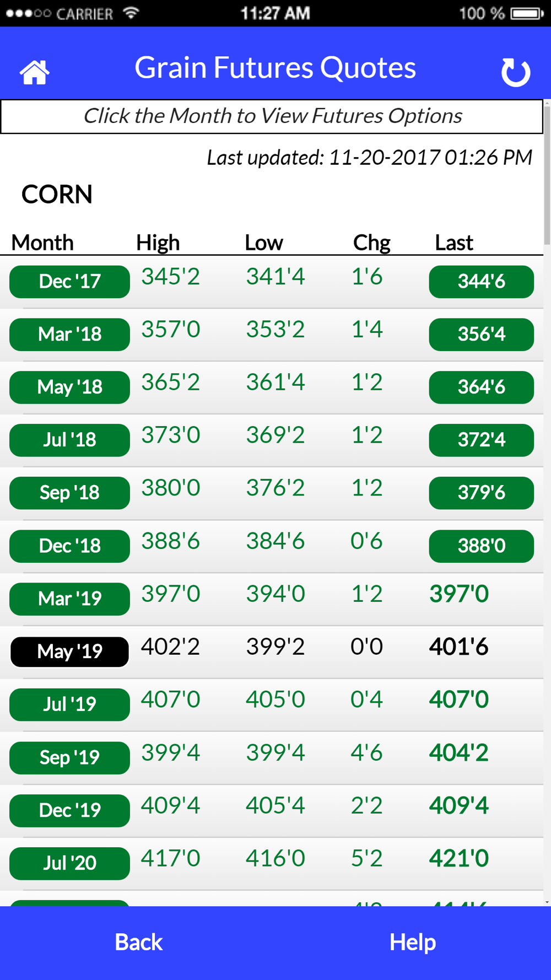551x980 pixels.
Task: Tap the battery status icon
Action: (x=527, y=13)
